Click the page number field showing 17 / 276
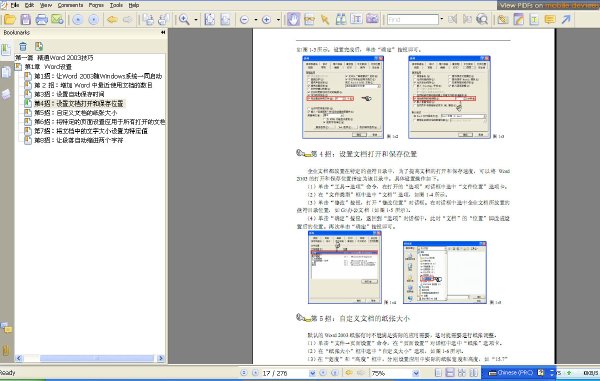 pyautogui.click(x=284, y=373)
